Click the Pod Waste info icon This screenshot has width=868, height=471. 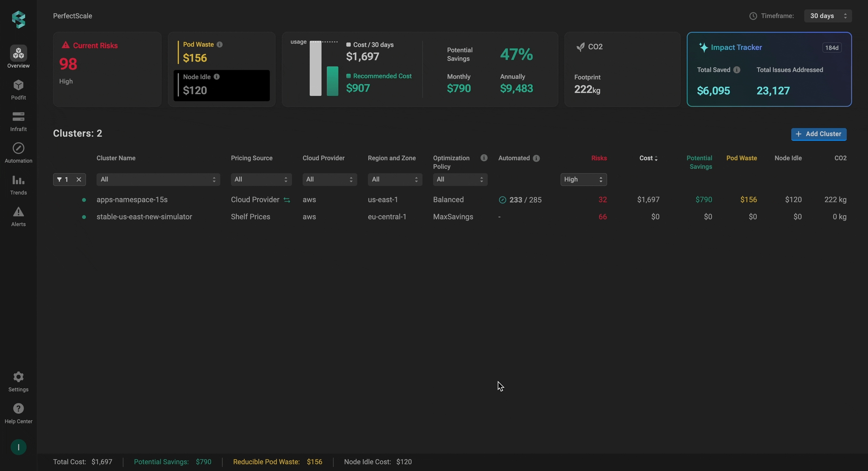coord(220,44)
